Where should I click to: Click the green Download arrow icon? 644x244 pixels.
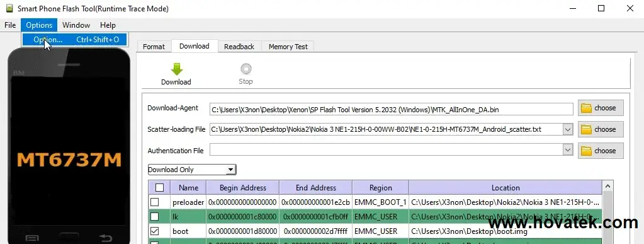click(x=177, y=69)
